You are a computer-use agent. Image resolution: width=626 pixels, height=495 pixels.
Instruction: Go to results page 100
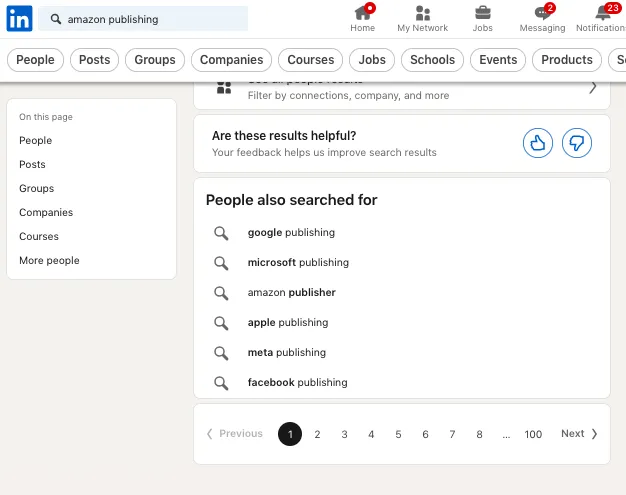point(533,434)
